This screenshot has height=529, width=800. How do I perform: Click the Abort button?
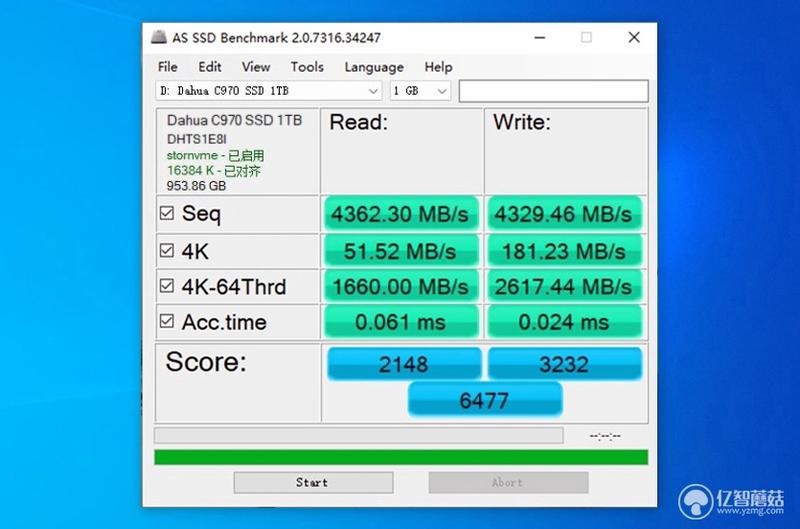tap(508, 482)
